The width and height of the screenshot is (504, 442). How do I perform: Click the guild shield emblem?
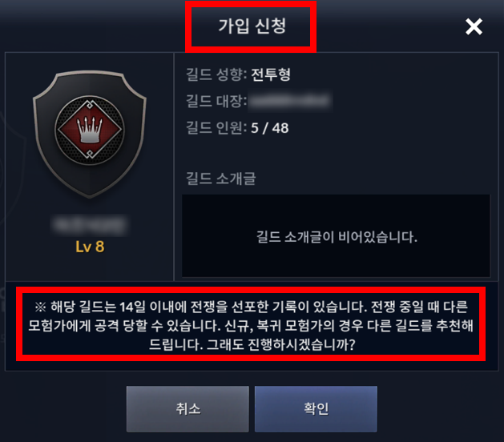(90, 134)
